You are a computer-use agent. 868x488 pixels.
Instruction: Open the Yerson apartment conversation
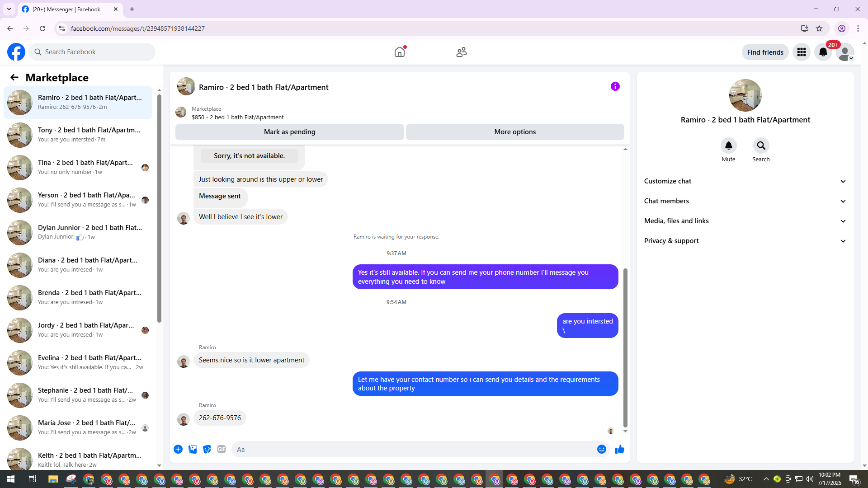pos(78,200)
